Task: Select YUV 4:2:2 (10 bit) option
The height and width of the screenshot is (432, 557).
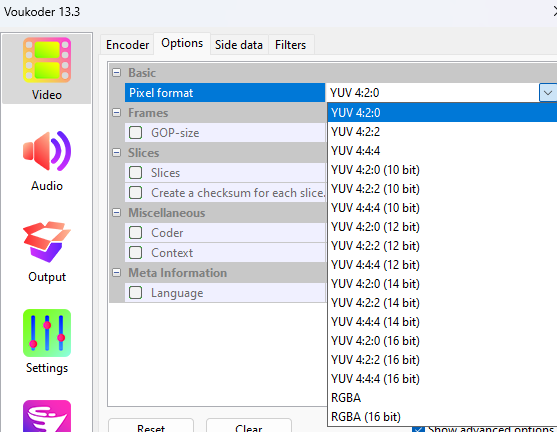Action: [x=442, y=189]
